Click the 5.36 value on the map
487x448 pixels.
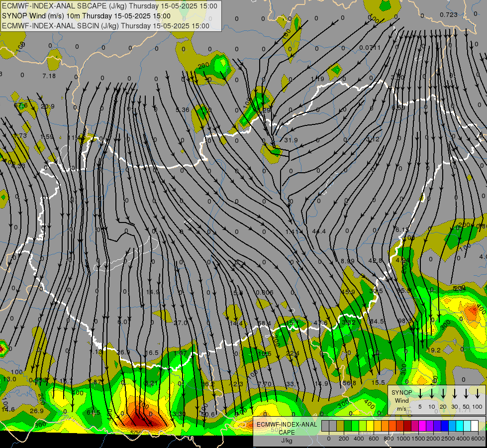click(183, 110)
